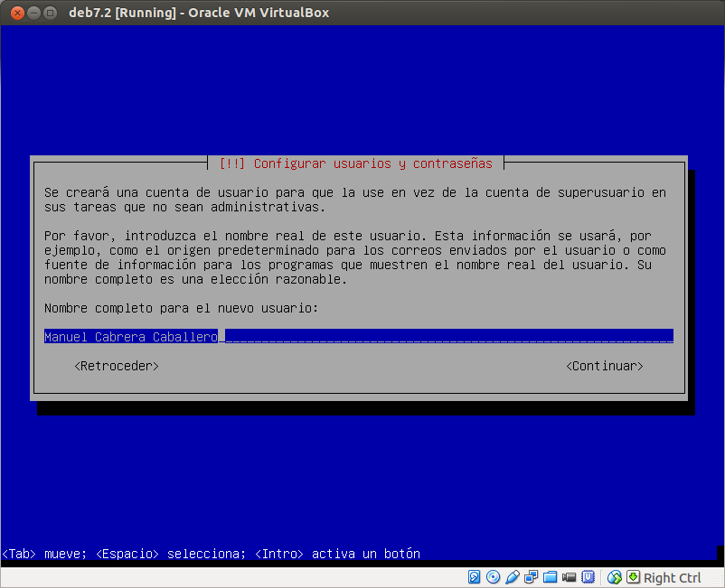Open the shared folders status icon
This screenshot has width=725, height=588.
tap(549, 576)
